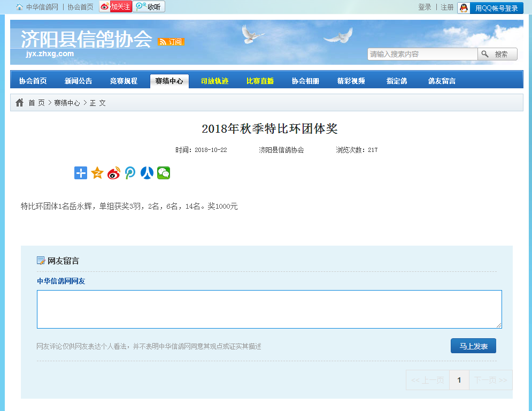Select page 1 in pagination
Screen dimensions: 532x411
pos(459,380)
